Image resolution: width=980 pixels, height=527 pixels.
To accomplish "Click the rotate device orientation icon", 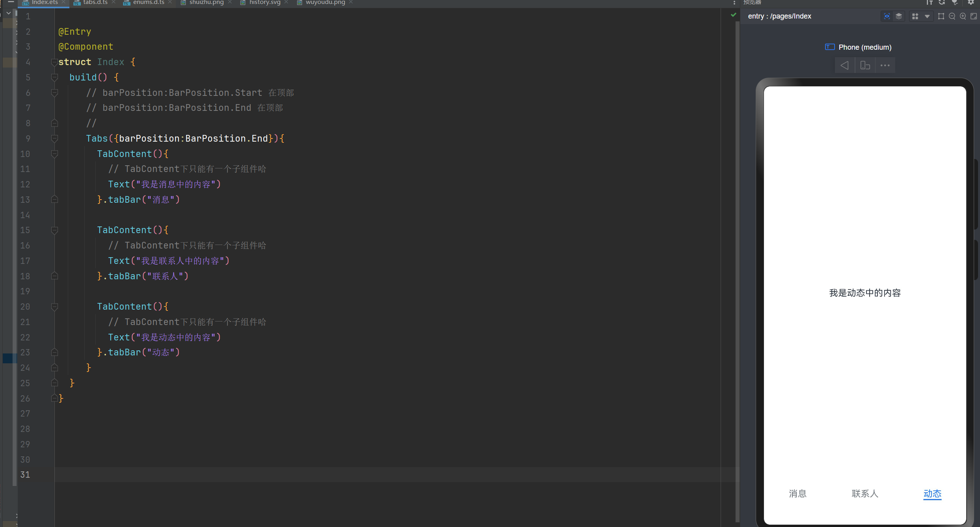I will [x=865, y=65].
